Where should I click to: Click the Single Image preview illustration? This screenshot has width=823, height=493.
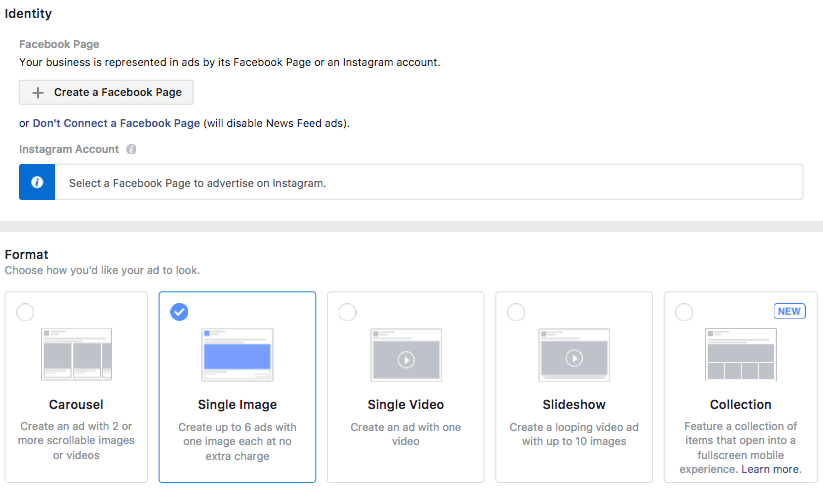pos(237,354)
